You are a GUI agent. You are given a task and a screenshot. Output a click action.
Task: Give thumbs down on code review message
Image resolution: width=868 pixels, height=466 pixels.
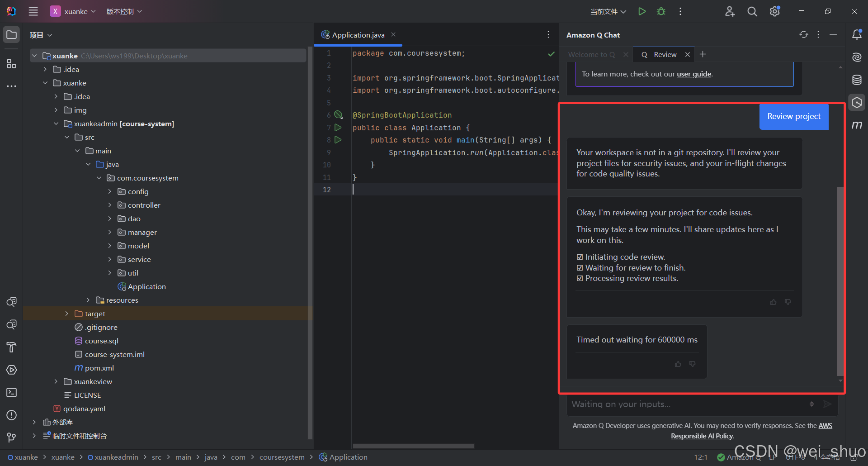point(788,302)
